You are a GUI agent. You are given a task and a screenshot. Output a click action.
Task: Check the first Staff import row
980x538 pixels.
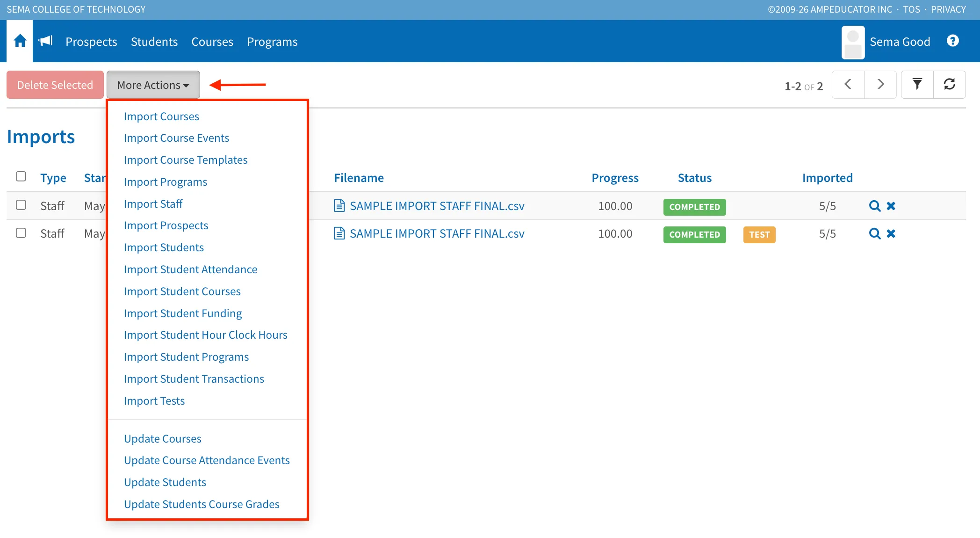pos(21,205)
